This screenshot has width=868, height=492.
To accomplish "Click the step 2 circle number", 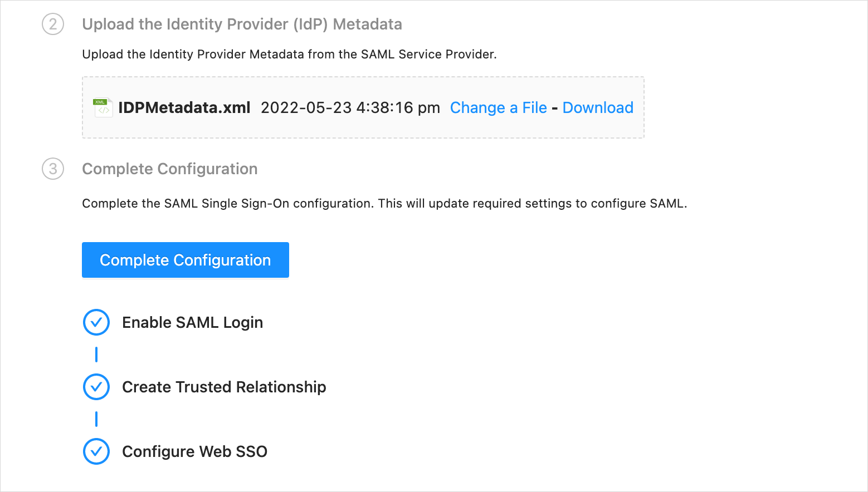I will [53, 24].
